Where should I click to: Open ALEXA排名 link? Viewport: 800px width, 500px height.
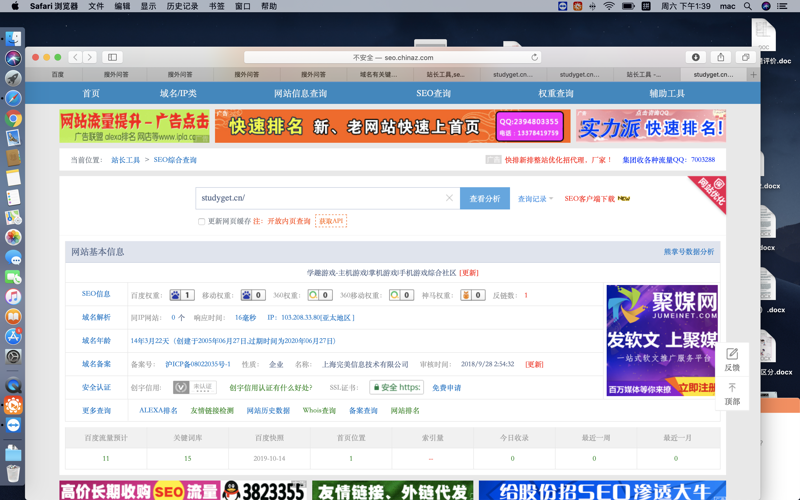pos(158,410)
